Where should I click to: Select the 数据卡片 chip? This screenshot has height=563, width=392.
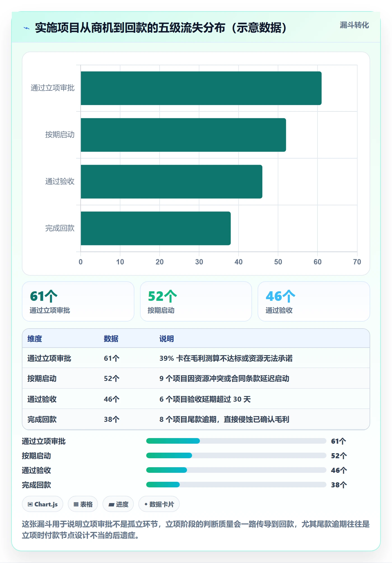point(159,504)
